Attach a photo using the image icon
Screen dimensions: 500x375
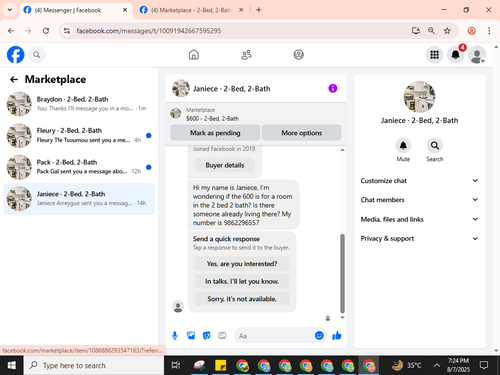pyautogui.click(x=191, y=335)
